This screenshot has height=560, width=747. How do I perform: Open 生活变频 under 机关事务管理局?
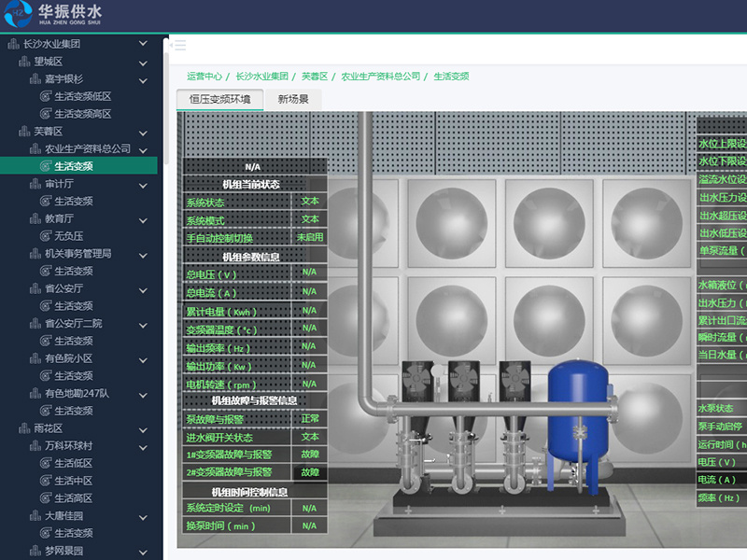pyautogui.click(x=74, y=271)
